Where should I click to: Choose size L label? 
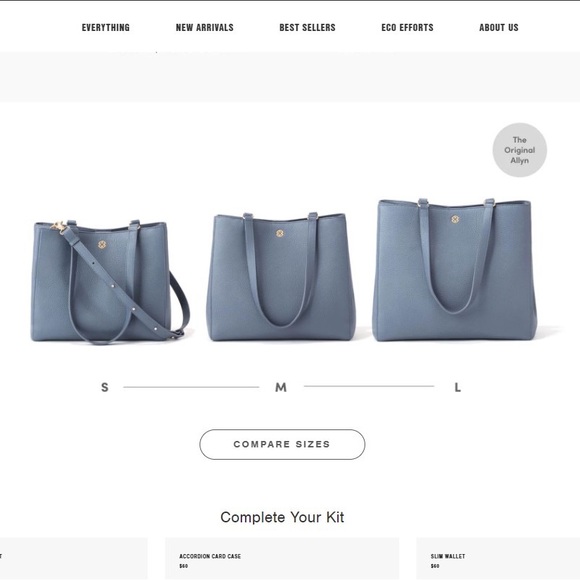pyautogui.click(x=458, y=387)
